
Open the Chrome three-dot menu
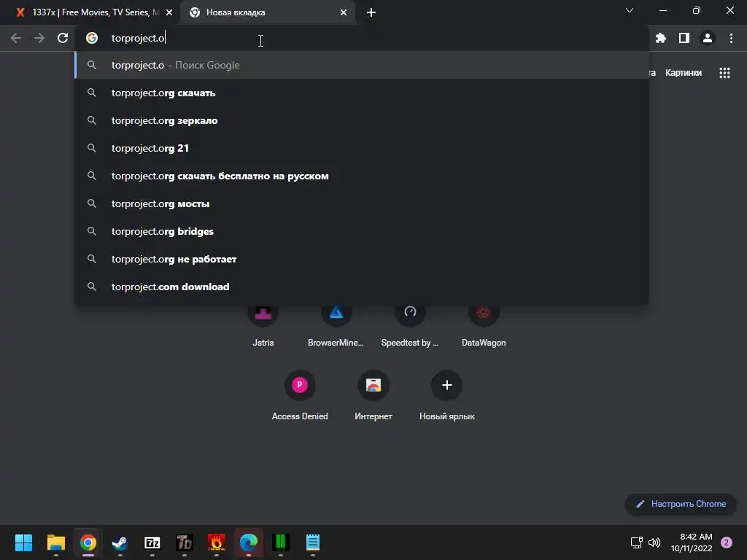[731, 38]
